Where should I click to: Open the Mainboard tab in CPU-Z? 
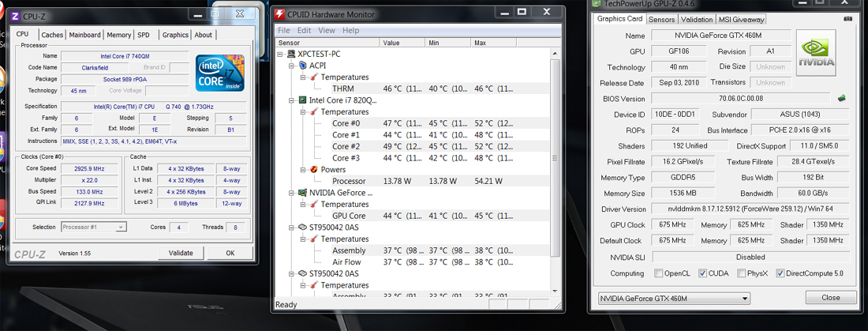[84, 35]
